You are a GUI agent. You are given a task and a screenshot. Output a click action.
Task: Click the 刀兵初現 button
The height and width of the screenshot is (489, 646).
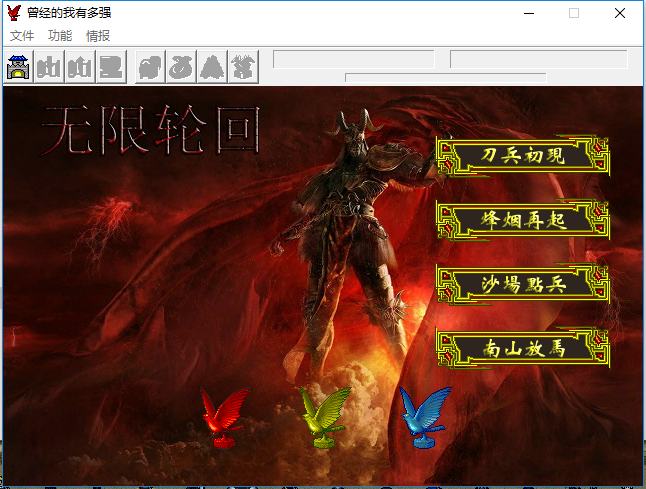pos(523,156)
